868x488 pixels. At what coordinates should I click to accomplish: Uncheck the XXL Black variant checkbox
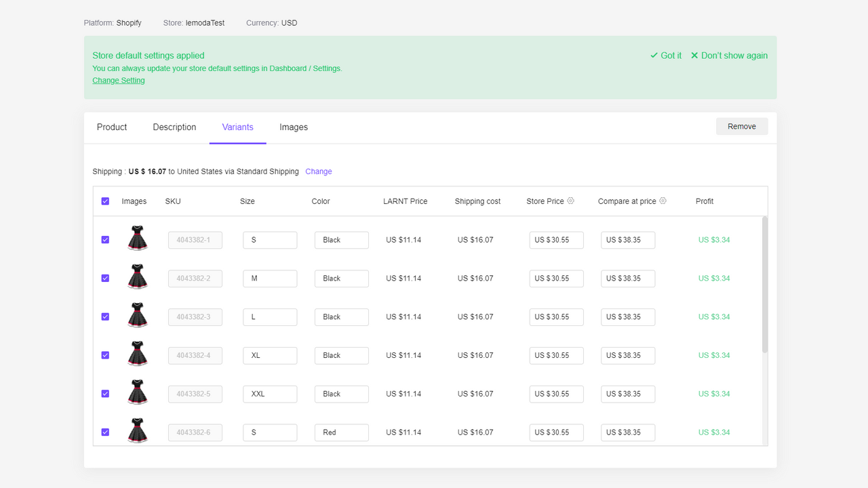[105, 394]
